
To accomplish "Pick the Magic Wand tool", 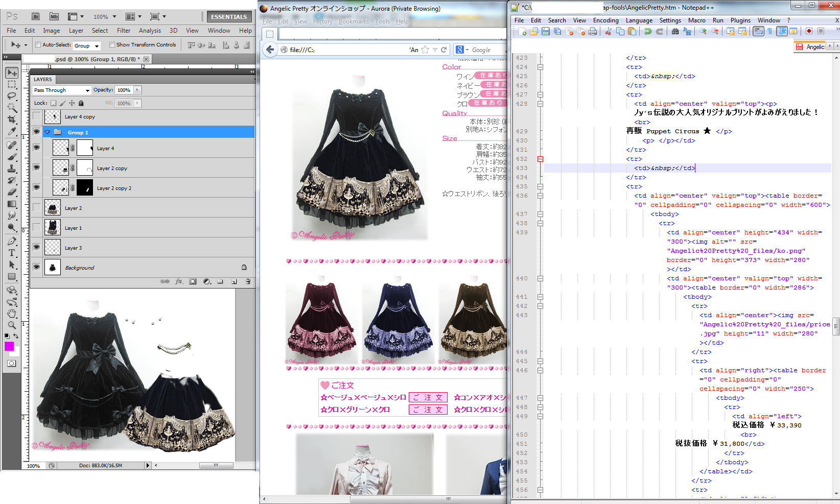I will click(x=12, y=108).
